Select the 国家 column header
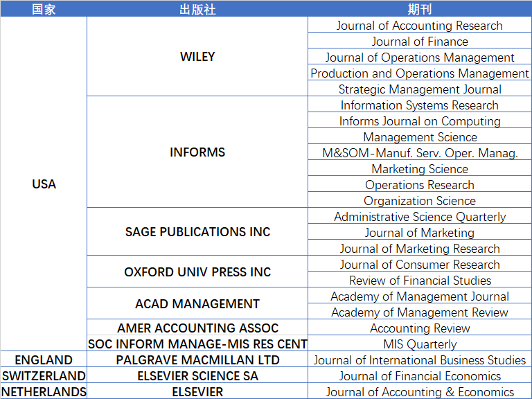532x399 pixels. tap(44, 9)
